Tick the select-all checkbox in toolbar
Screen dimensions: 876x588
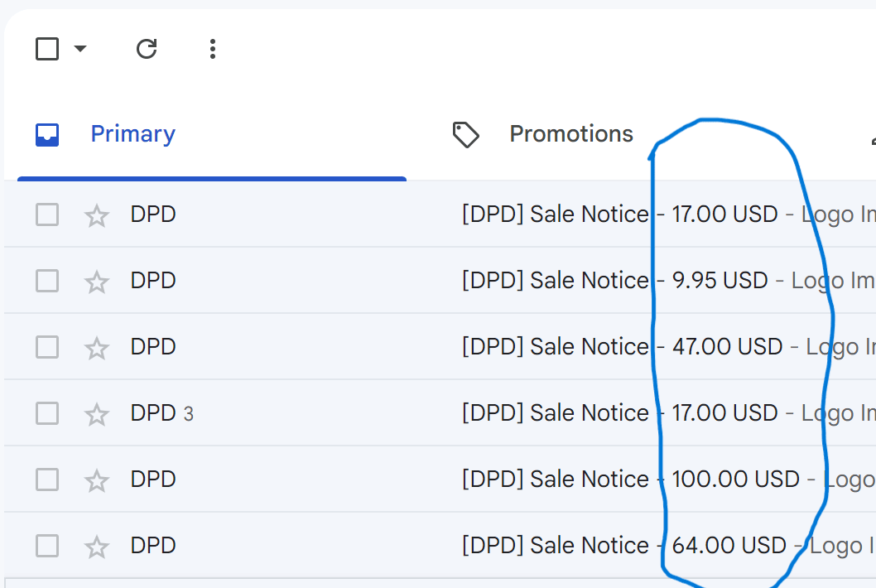pyautogui.click(x=47, y=49)
